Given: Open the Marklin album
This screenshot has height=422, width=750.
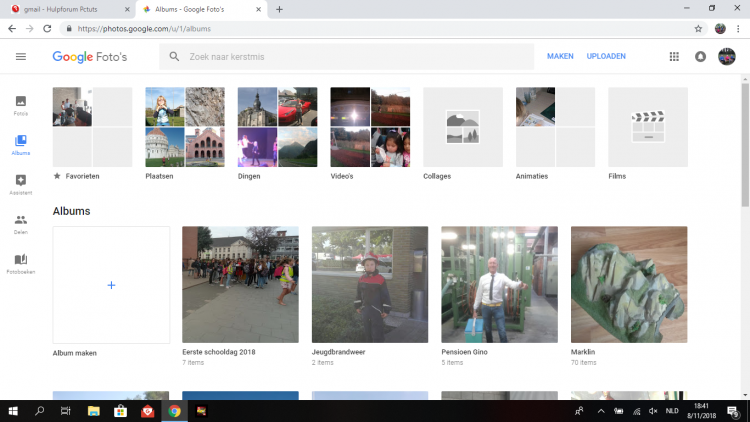Looking at the screenshot, I should pos(628,285).
